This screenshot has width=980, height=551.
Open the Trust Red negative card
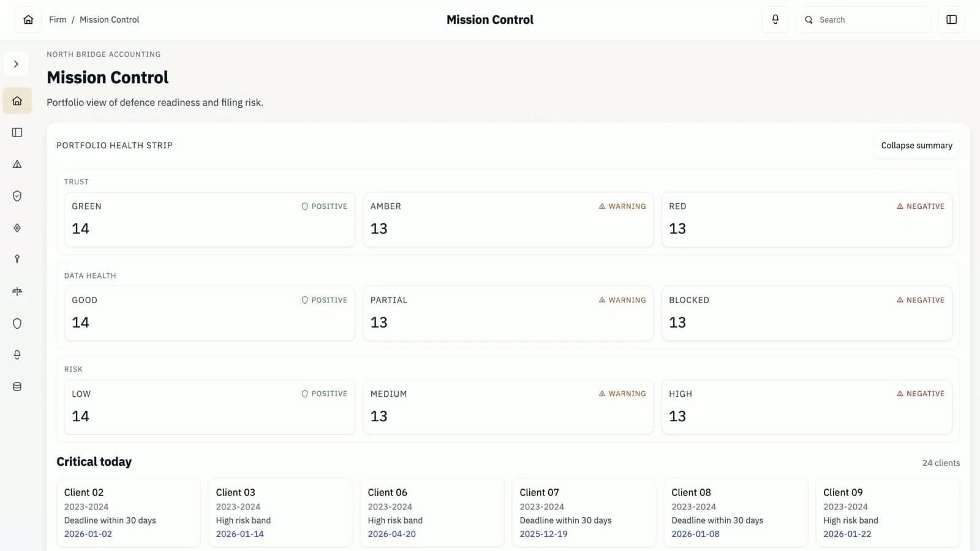pyautogui.click(x=806, y=220)
